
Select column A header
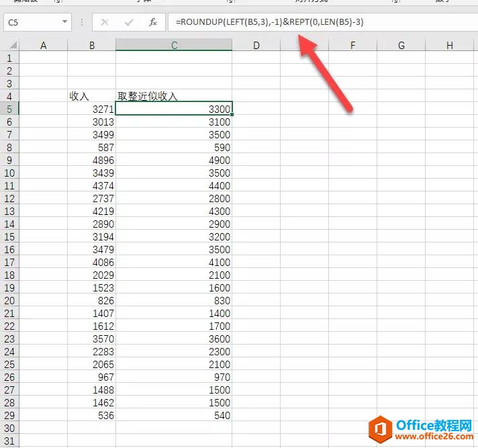click(x=43, y=46)
